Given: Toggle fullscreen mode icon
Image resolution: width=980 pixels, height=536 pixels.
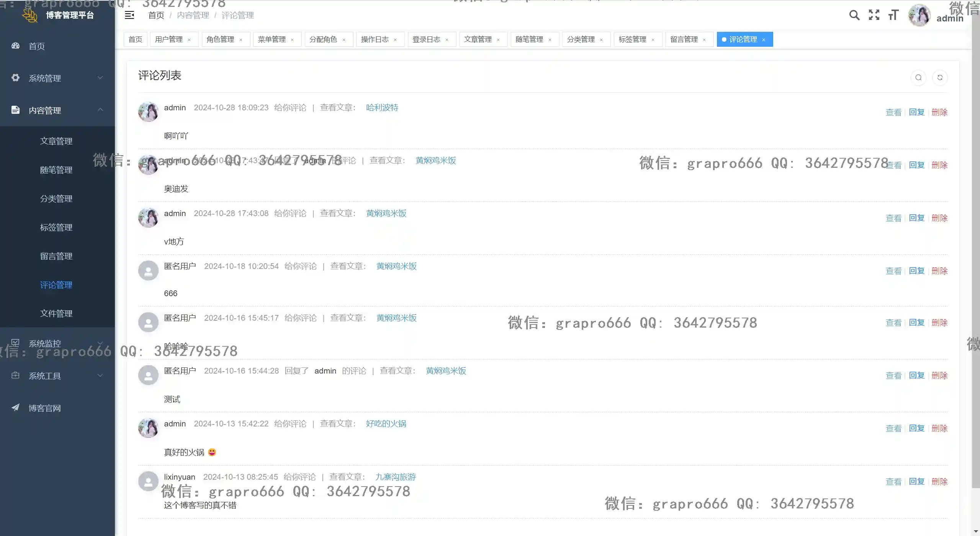Looking at the screenshot, I should click(874, 15).
